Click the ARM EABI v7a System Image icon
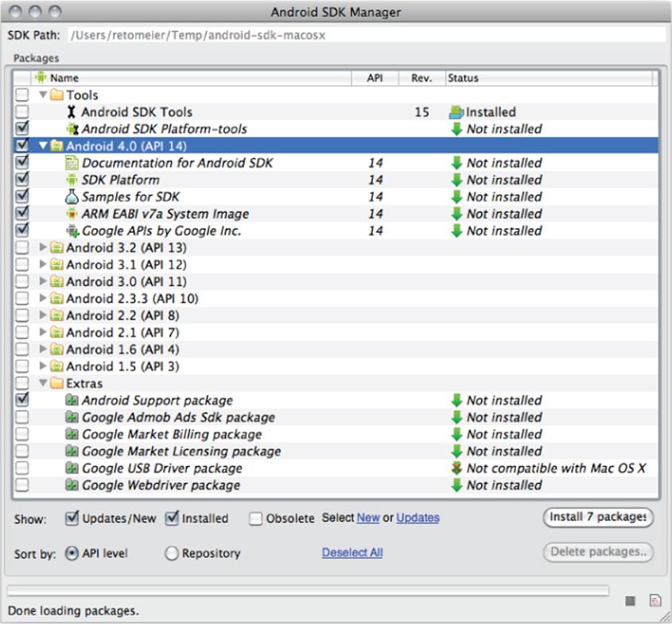The width and height of the screenshot is (672, 624). click(x=72, y=214)
